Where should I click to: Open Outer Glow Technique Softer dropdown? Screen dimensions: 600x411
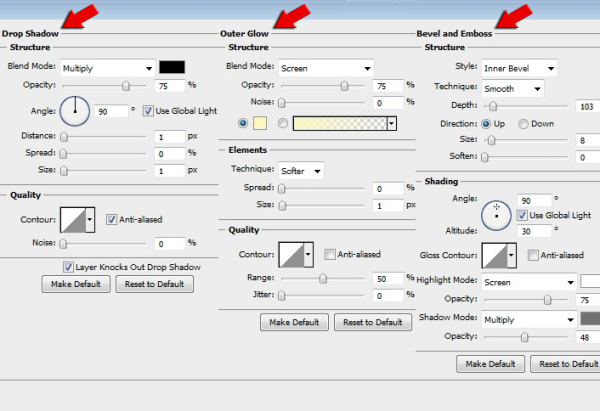click(302, 170)
